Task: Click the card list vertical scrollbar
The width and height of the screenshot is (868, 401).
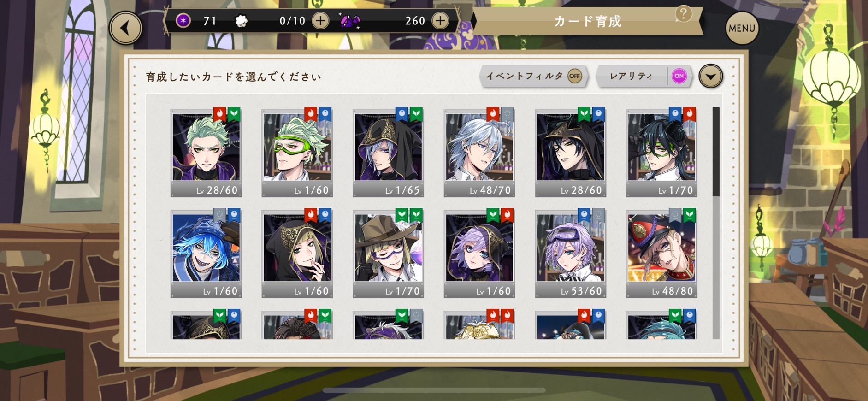Action: 715,223
